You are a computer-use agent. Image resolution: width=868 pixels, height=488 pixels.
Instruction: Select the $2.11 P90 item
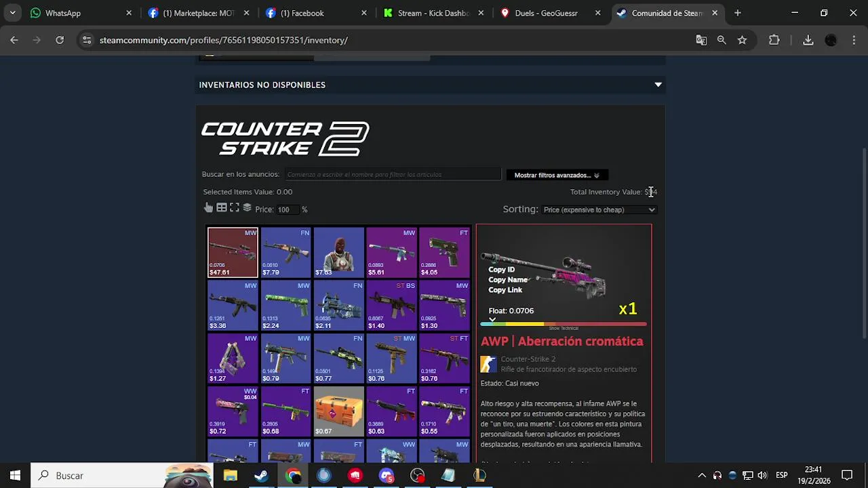pyautogui.click(x=338, y=305)
